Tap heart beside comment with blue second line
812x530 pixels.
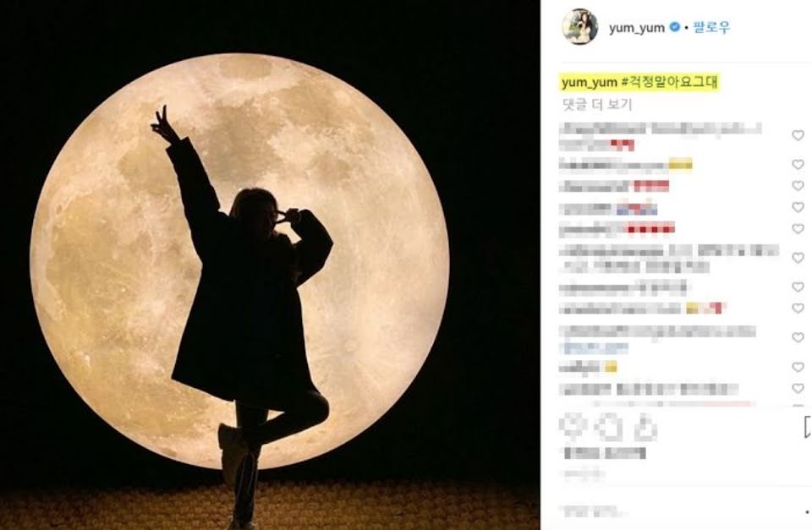[798, 337]
